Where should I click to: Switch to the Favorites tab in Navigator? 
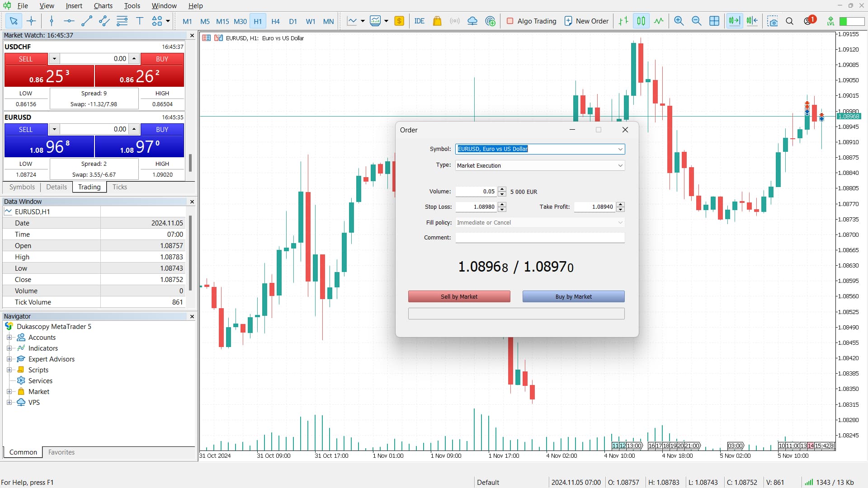click(61, 452)
